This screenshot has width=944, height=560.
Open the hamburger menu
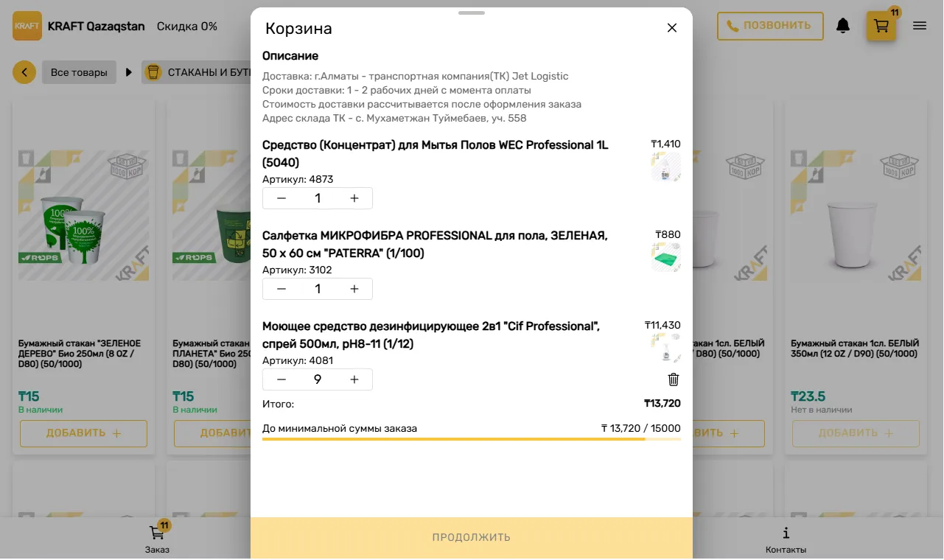tap(920, 26)
